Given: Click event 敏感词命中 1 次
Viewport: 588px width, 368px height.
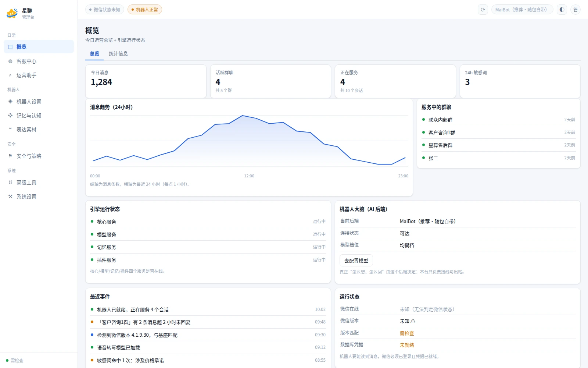Looking at the screenshot, I should [x=208, y=360].
